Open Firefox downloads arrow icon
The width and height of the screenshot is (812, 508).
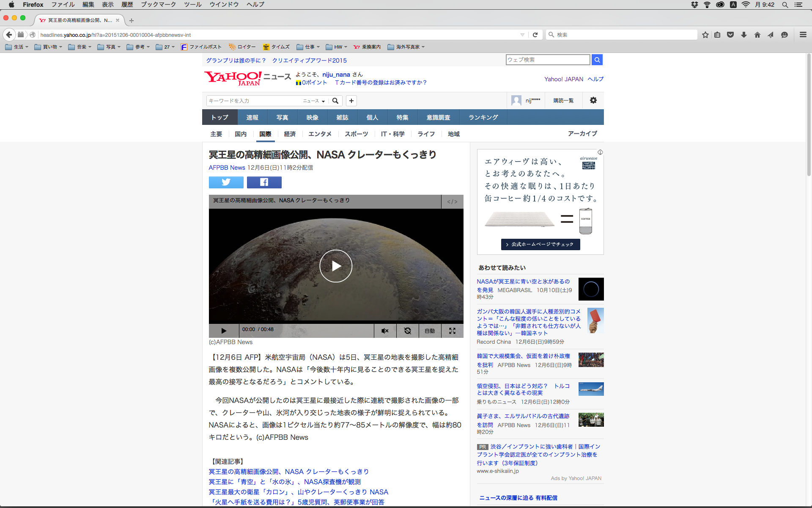pyautogui.click(x=744, y=35)
